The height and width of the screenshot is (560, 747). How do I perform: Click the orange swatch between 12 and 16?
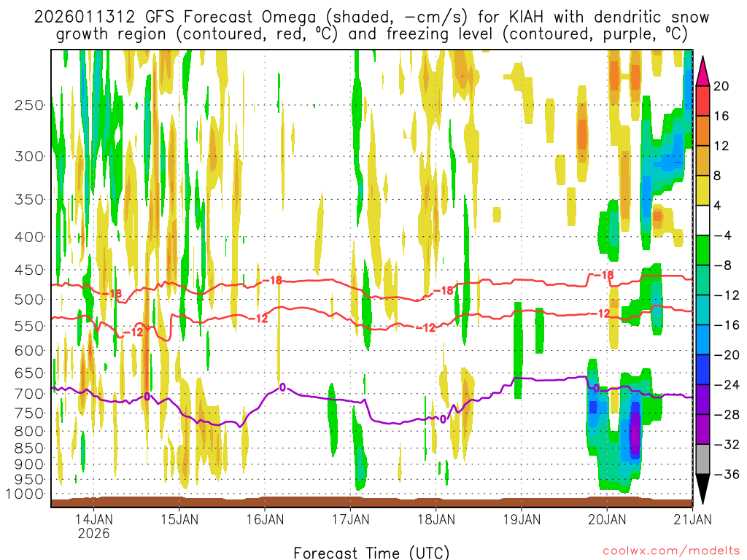pyautogui.click(x=703, y=131)
